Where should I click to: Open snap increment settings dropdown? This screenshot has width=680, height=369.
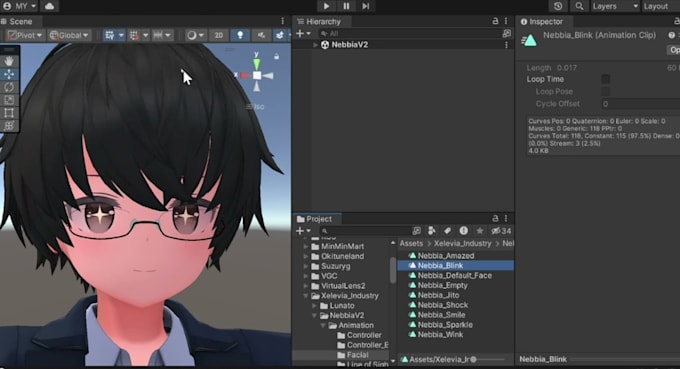pyautogui.click(x=162, y=35)
